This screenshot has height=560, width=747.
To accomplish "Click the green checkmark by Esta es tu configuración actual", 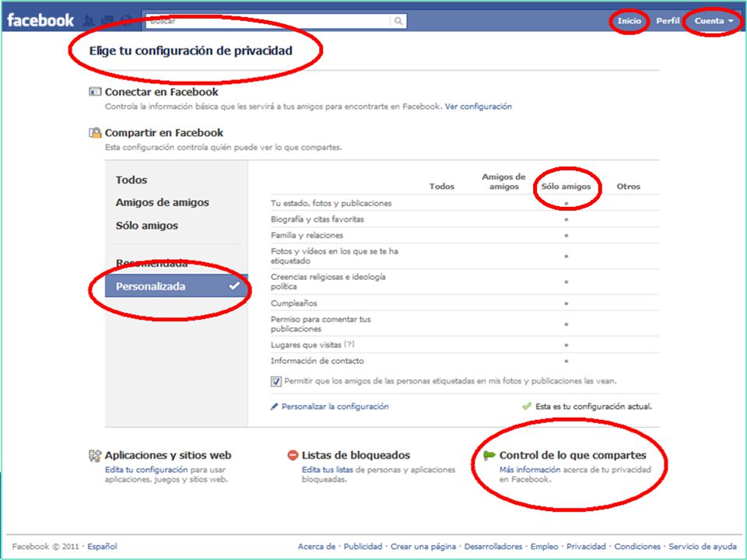I will point(527,406).
